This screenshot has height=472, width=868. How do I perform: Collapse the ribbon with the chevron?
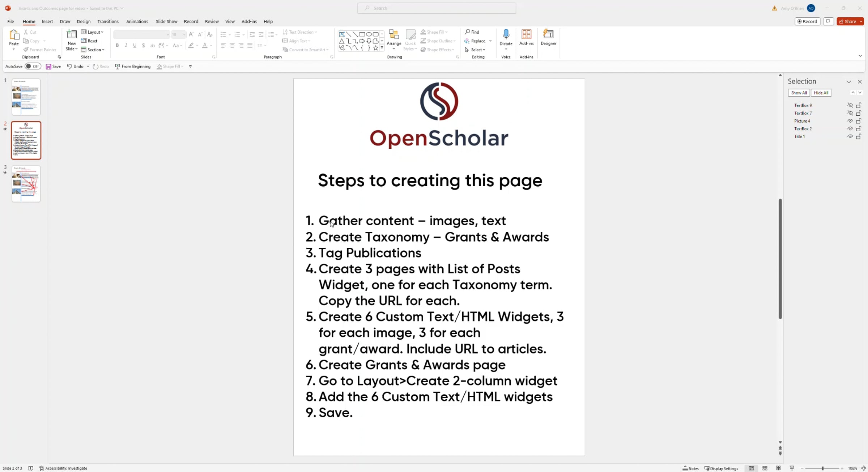click(860, 56)
